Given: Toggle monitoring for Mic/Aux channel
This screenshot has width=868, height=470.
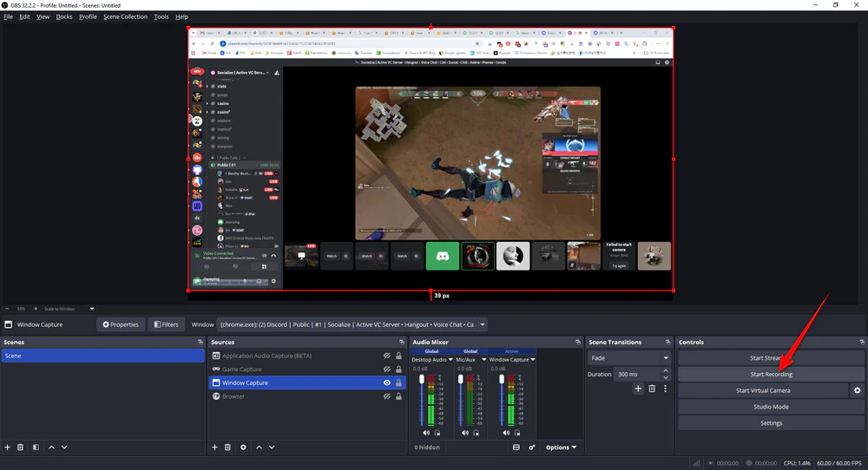Looking at the screenshot, I should pyautogui.click(x=476, y=433).
